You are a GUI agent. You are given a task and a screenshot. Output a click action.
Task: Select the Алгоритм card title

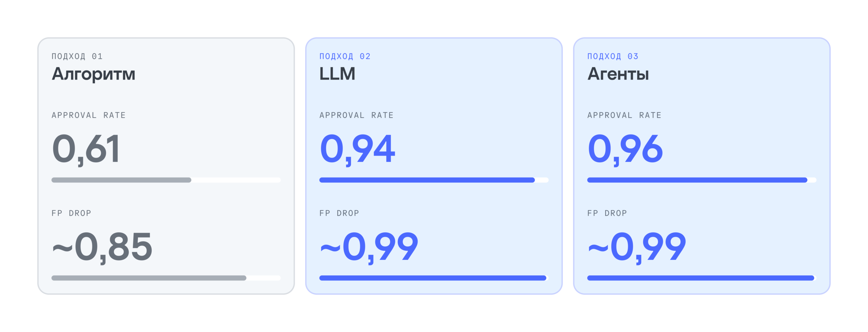click(93, 74)
